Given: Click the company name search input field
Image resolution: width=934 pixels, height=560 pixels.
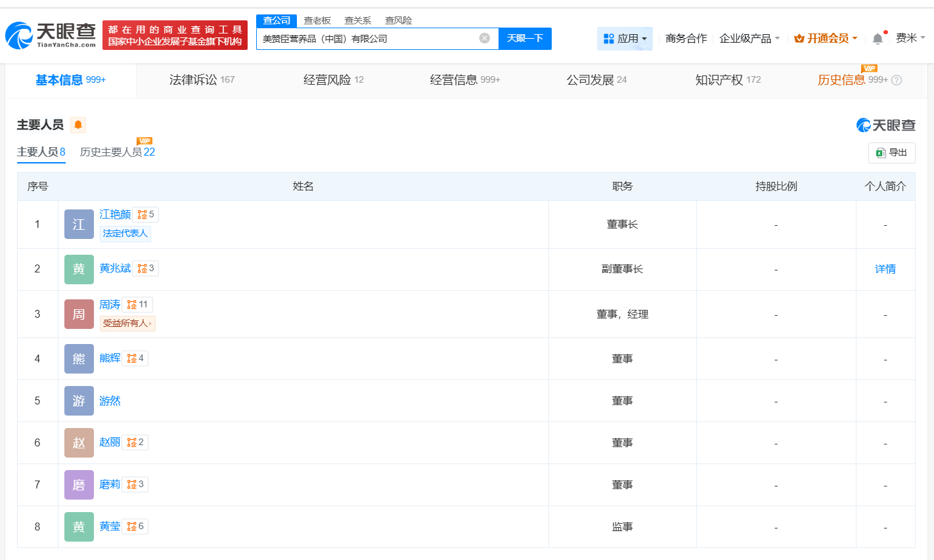Looking at the screenshot, I should click(368, 39).
